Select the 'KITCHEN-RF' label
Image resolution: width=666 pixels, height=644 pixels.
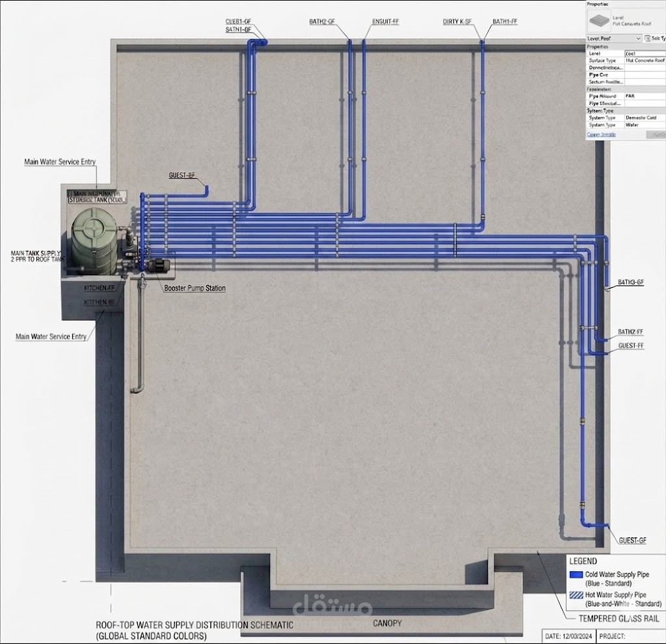pyautogui.click(x=100, y=302)
